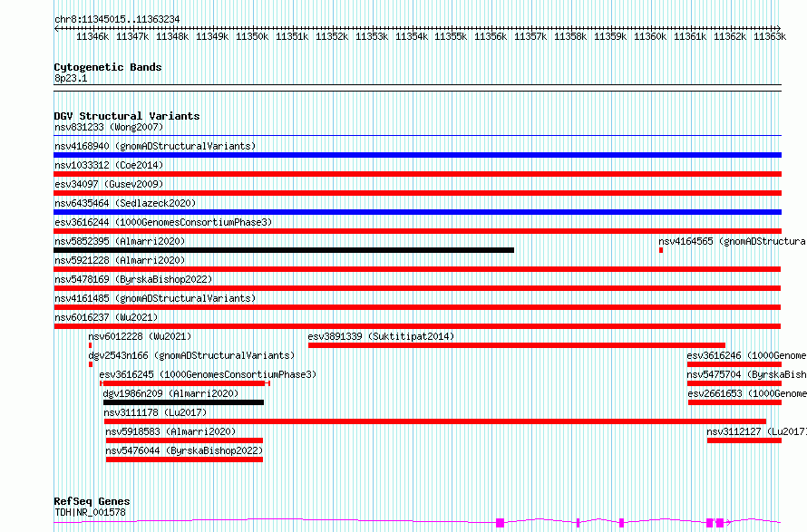Open the nsv6435464 (Sedlazeck2020) label

click(x=125, y=203)
